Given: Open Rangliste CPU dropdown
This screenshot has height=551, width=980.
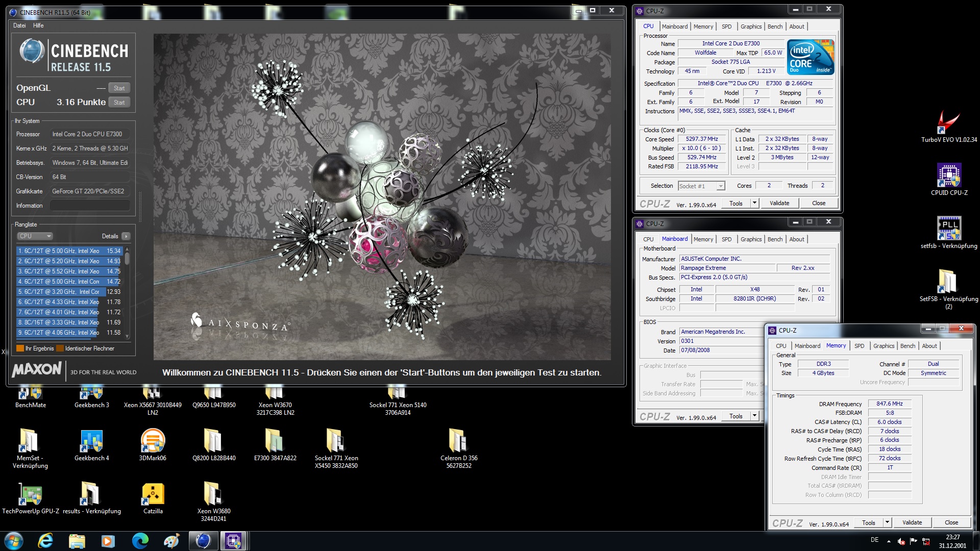Looking at the screenshot, I should pos(35,236).
